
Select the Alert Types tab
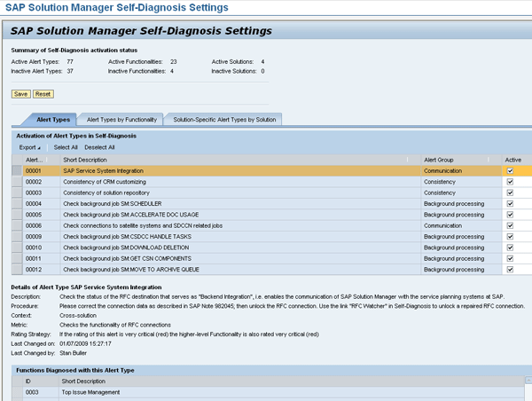point(53,119)
